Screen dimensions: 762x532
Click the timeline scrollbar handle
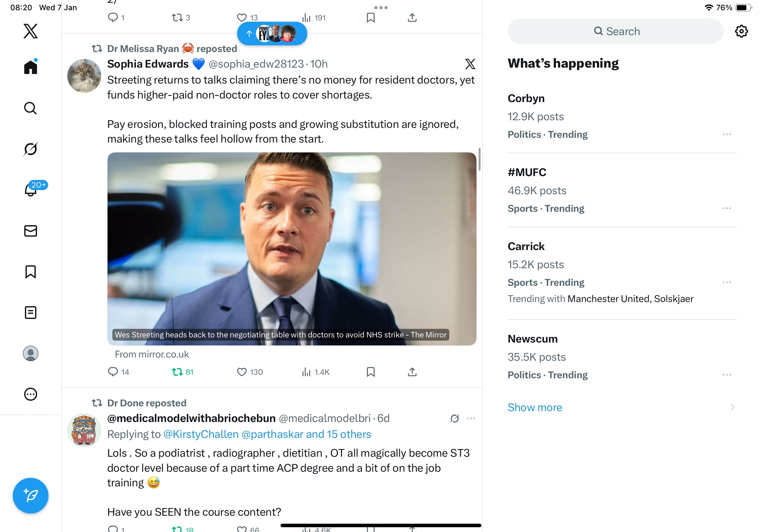479,159
